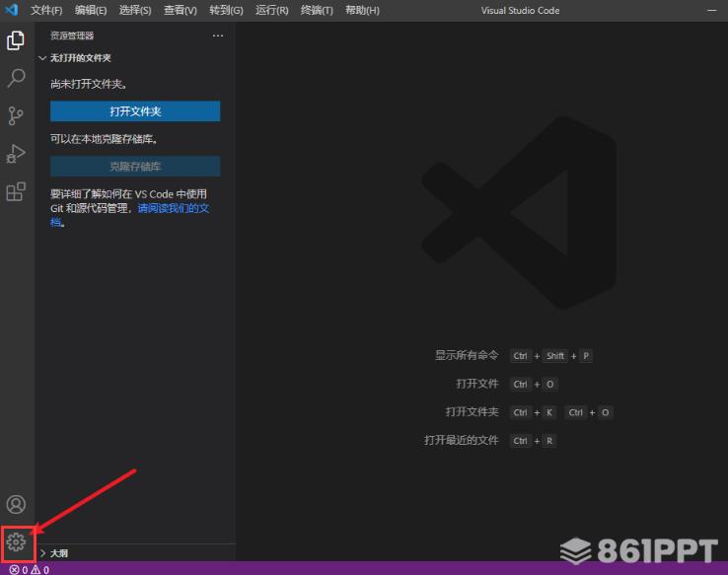Screen dimensions: 728x575
Task: Open the Search view icon
Action: pos(16,79)
